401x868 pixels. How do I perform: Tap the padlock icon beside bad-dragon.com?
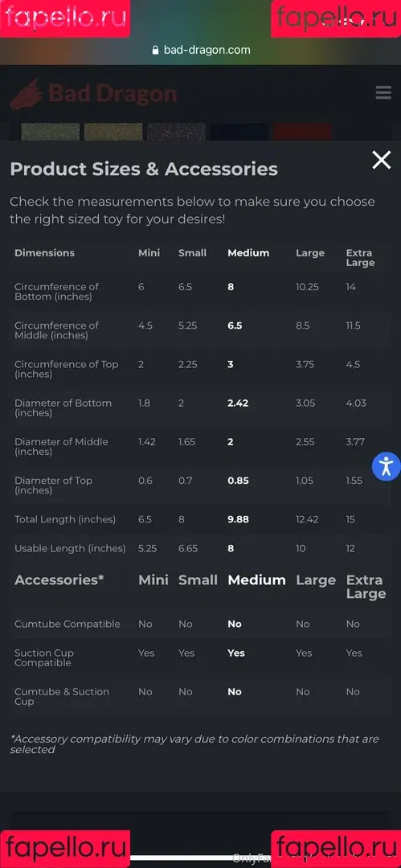[156, 50]
